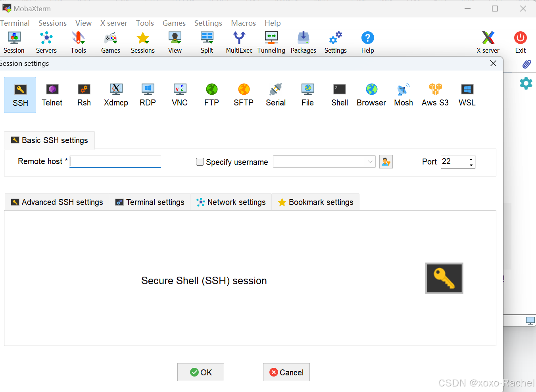Viewport: 536px width, 392px height.
Task: Select the Rsh session type
Action: pos(84,95)
